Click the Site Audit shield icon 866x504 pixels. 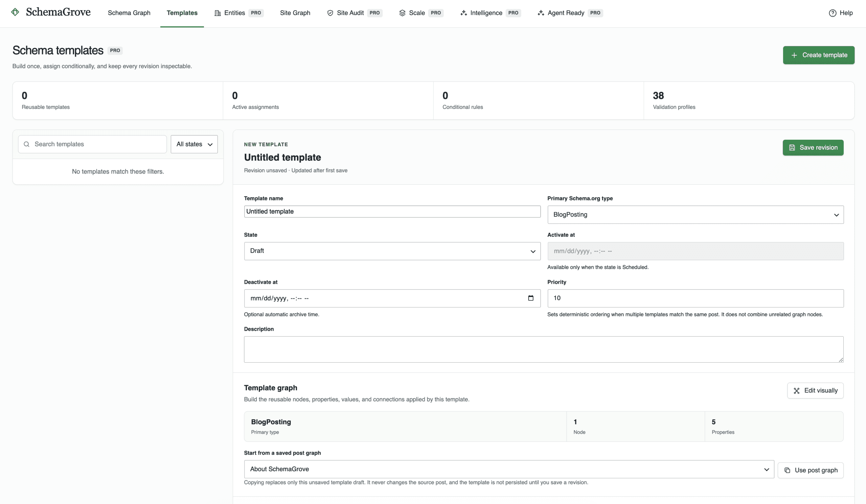[x=330, y=13]
